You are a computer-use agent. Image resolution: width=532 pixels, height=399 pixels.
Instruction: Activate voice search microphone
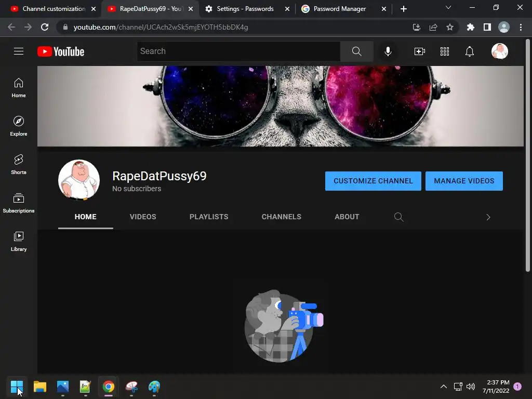[x=388, y=51]
